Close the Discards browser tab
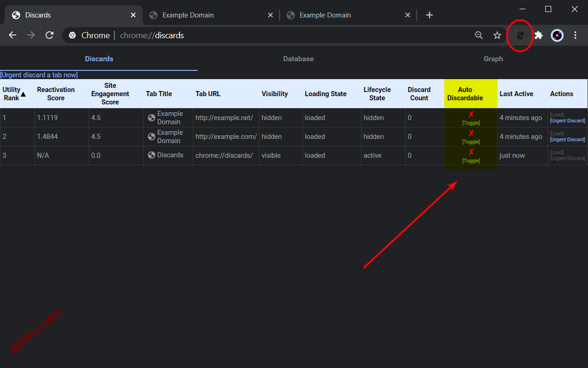The height and width of the screenshot is (368, 588). [133, 15]
